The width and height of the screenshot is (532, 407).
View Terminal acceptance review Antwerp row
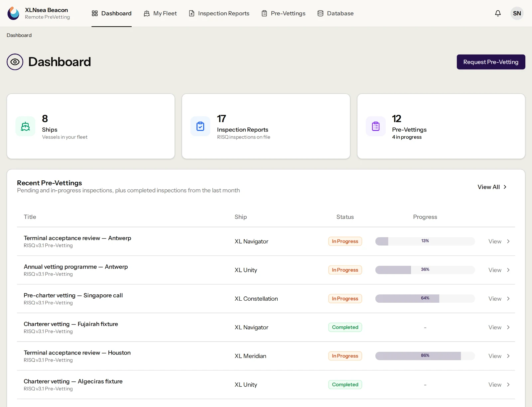pos(495,242)
